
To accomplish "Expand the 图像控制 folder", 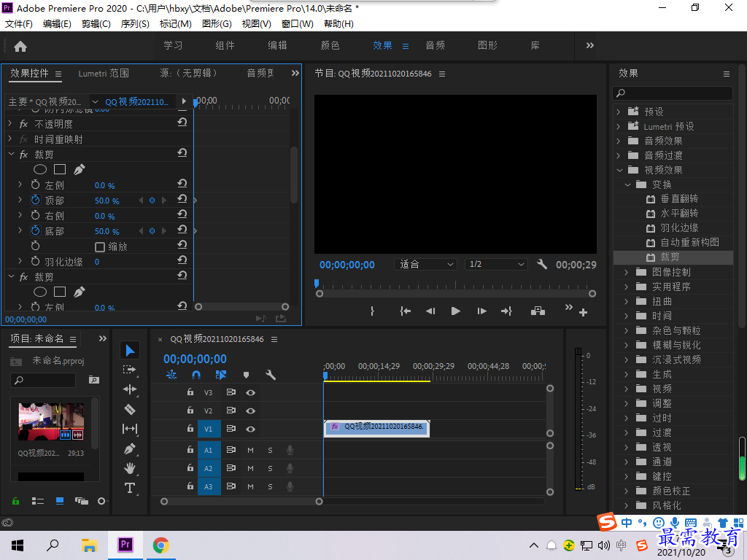I will coord(627,273).
